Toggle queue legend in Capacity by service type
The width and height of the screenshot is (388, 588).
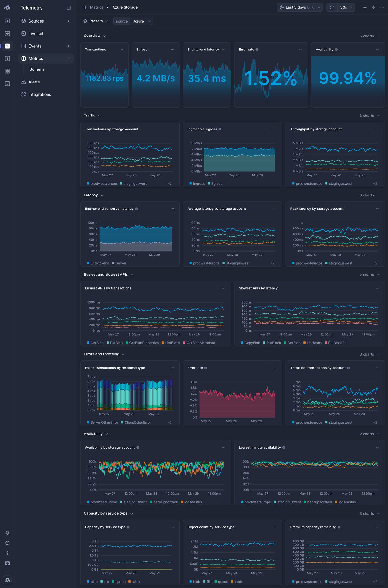119,582
